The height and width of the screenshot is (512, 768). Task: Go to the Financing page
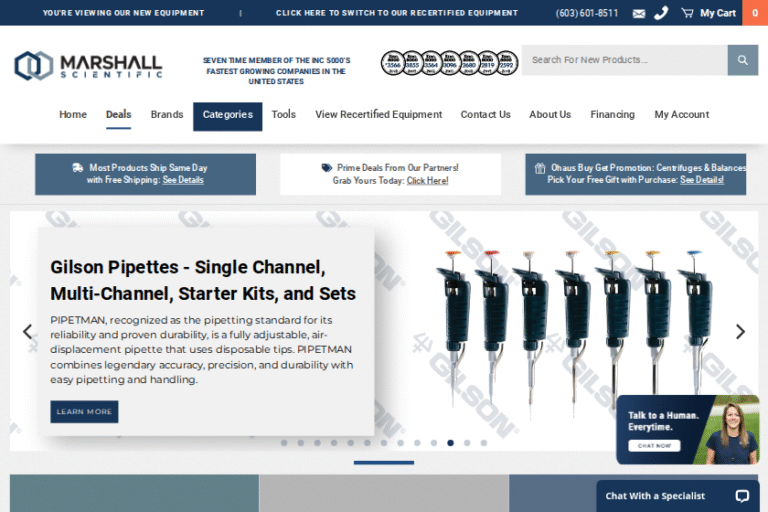click(612, 115)
